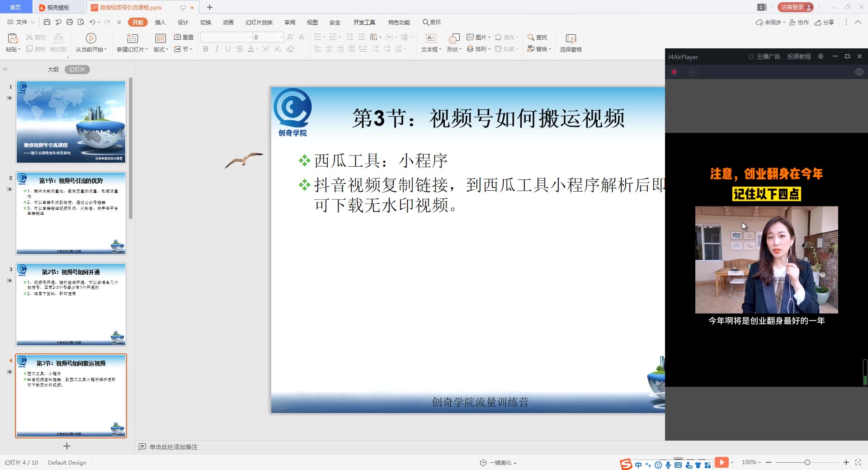868x470 pixels.
Task: Click the Paste clipboard icon
Action: (12, 38)
